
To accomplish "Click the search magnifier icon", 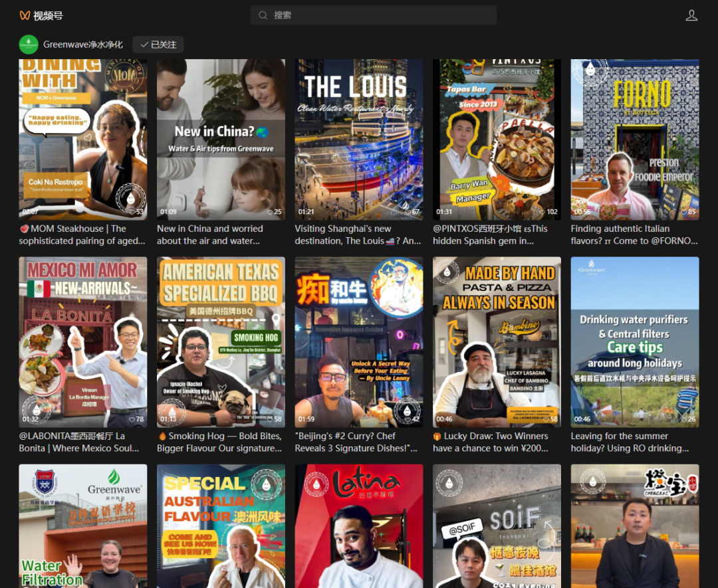I will tap(263, 15).
